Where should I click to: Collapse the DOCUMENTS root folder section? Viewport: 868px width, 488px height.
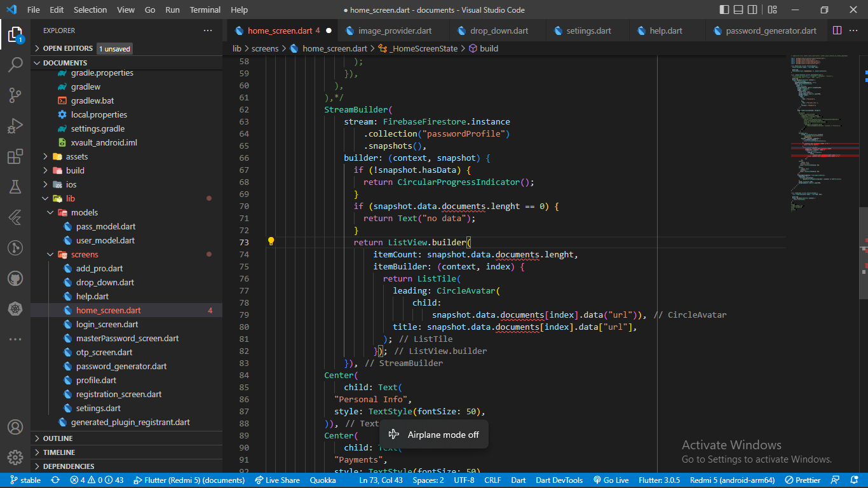126,62
